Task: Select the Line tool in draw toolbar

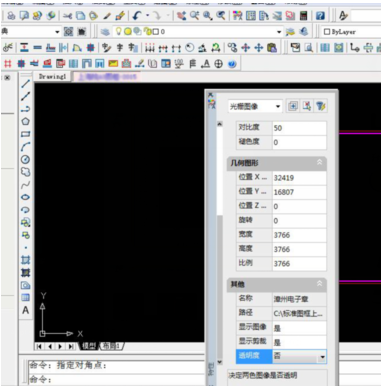Action: tap(26, 84)
